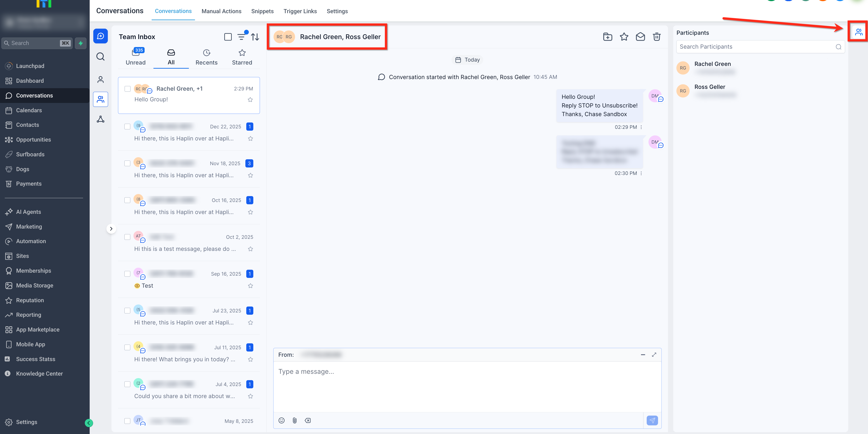Image resolution: width=868 pixels, height=434 pixels.
Task: Toggle select-all checkbox next to Team Inbox
Action: (x=228, y=37)
